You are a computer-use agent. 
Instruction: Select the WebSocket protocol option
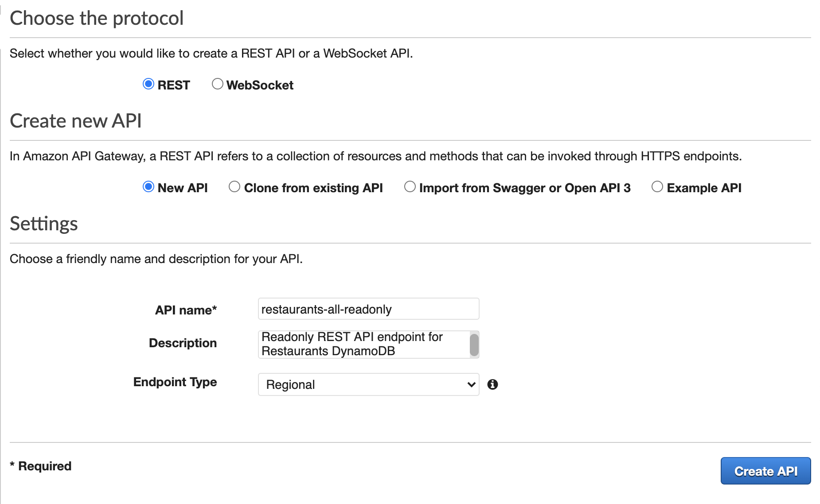pyautogui.click(x=217, y=84)
